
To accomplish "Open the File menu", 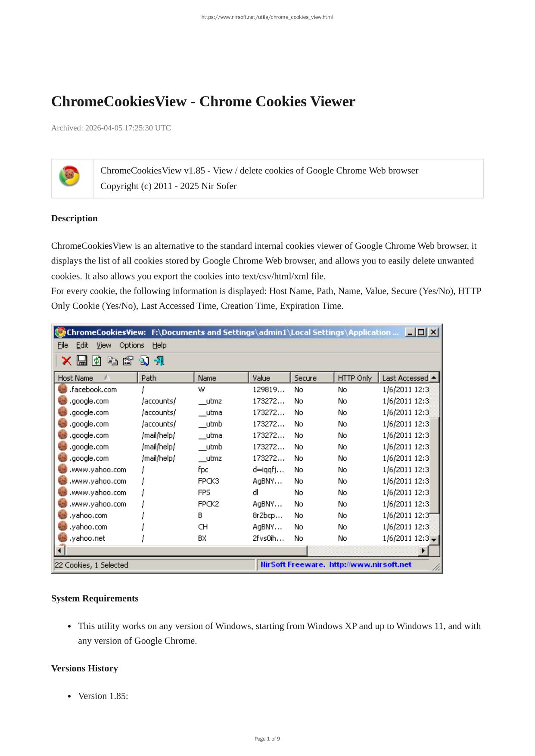I will tap(63, 345).
